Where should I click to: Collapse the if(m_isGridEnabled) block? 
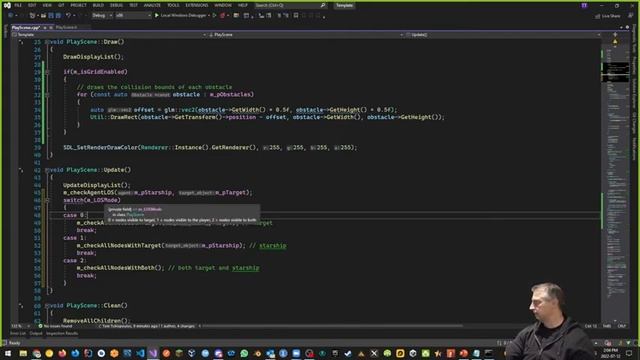point(47,72)
